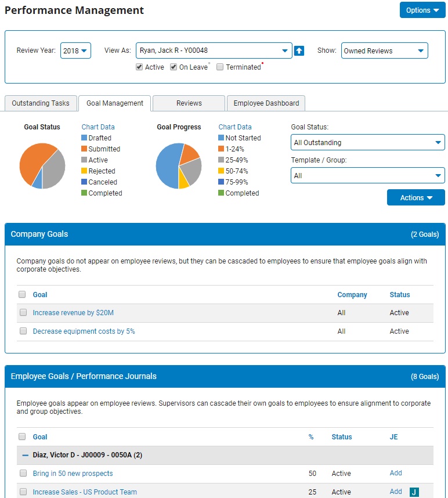Enable the Terminated checkbox
This screenshot has height=498, width=448.
click(x=220, y=67)
